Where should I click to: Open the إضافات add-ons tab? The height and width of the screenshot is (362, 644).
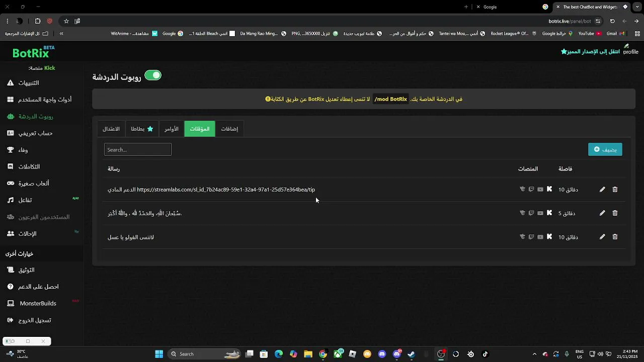point(229,129)
